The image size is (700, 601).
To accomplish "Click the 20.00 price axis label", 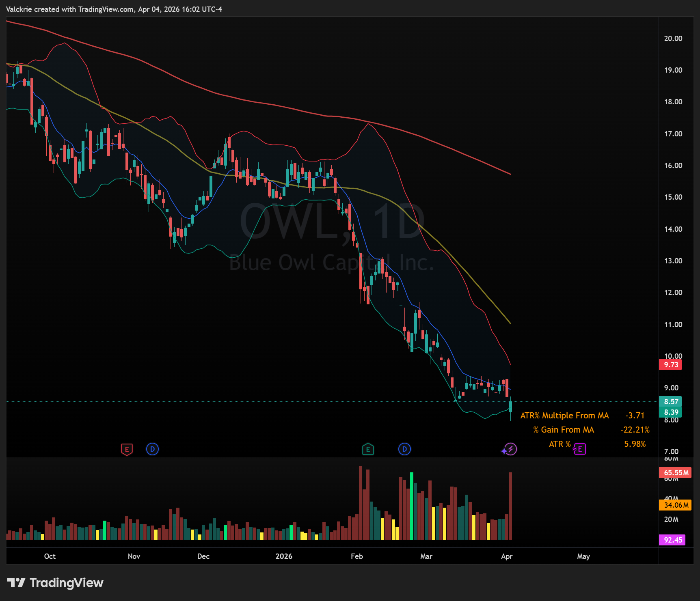I will (673, 39).
